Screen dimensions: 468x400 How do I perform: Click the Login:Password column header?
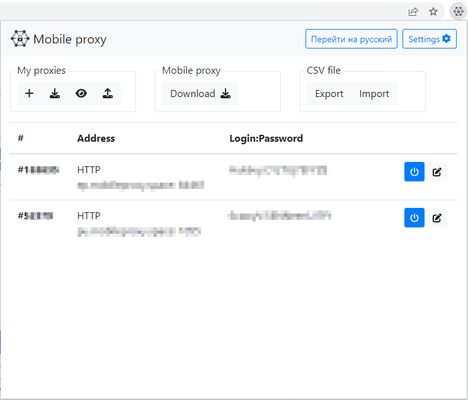[266, 138]
